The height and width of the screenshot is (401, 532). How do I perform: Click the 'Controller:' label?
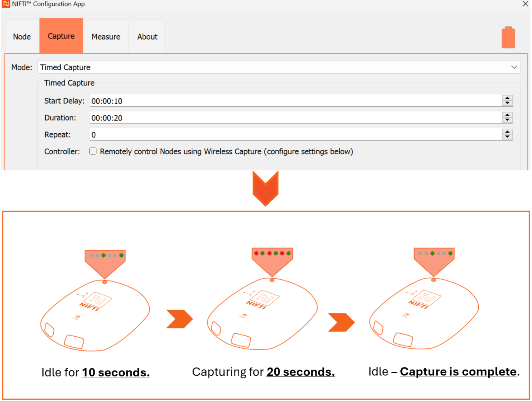coord(62,151)
